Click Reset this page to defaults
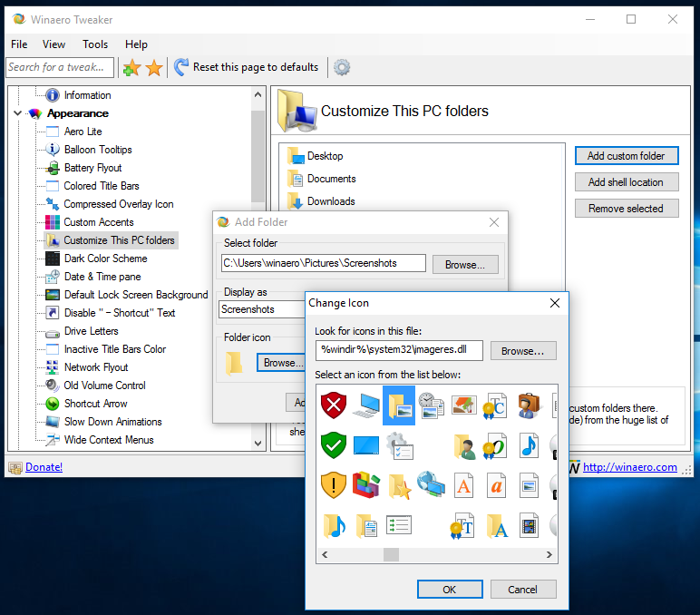This screenshot has height=615, width=700. [x=247, y=67]
